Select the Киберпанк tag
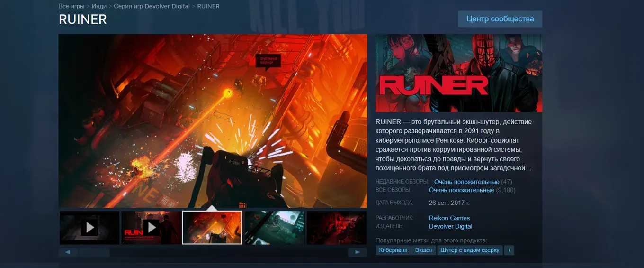644x268 pixels. point(393,250)
